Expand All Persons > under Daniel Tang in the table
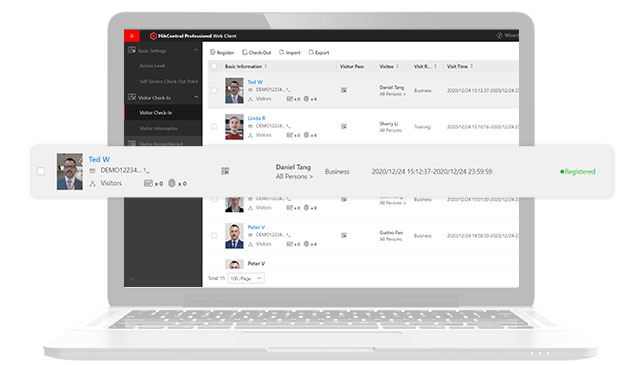This screenshot has height=365, width=642. (x=392, y=94)
